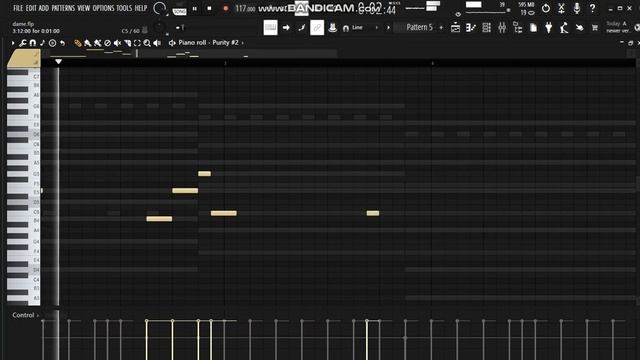Open the Channel rack icon
Viewport: 640px width, 360px height.
point(486,27)
